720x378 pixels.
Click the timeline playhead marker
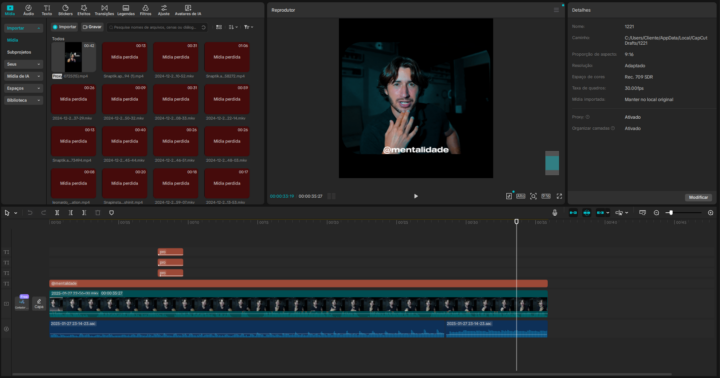(x=516, y=221)
